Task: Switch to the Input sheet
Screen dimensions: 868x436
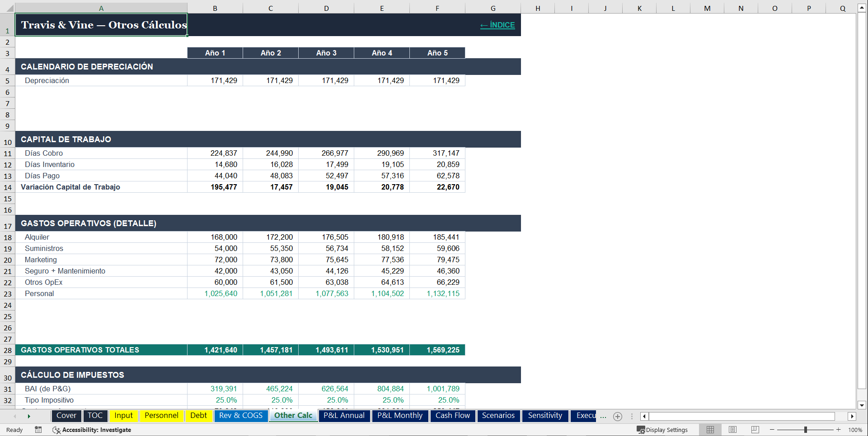Action: point(123,416)
